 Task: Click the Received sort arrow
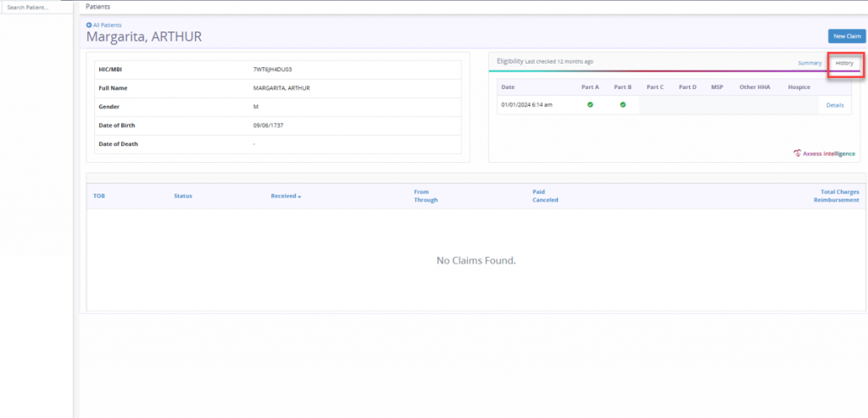pos(299,197)
